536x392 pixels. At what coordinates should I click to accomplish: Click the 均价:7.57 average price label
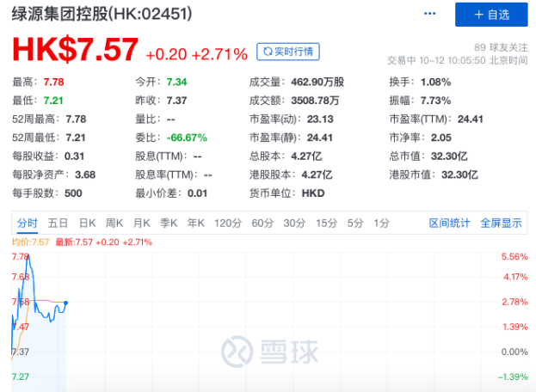30,242
